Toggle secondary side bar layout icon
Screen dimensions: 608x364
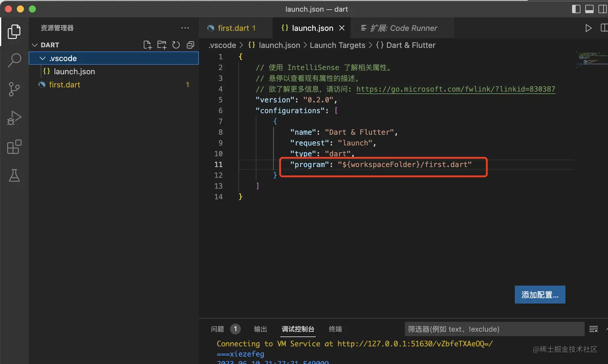pyautogui.click(x=603, y=9)
